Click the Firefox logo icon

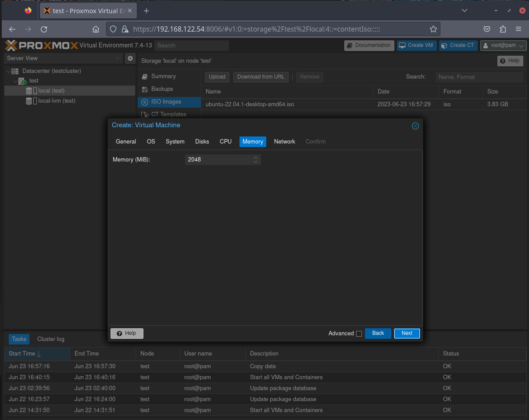(x=28, y=11)
